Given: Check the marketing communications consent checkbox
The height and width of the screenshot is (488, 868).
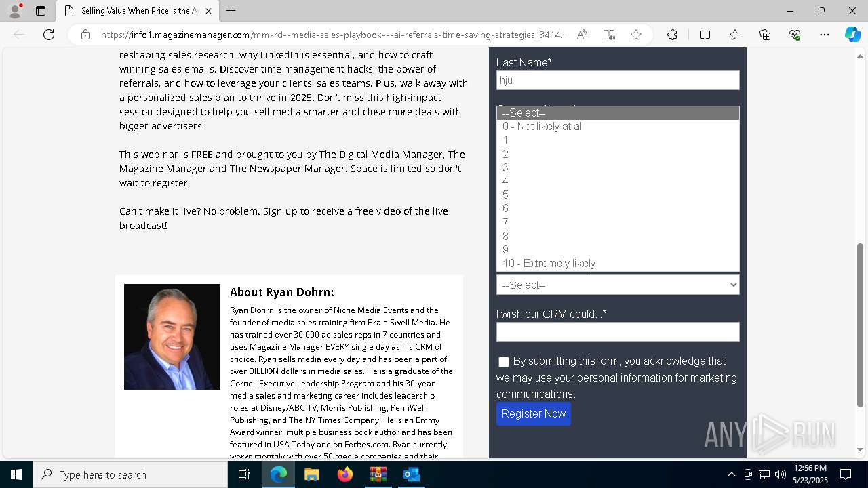Looking at the screenshot, I should [503, 362].
